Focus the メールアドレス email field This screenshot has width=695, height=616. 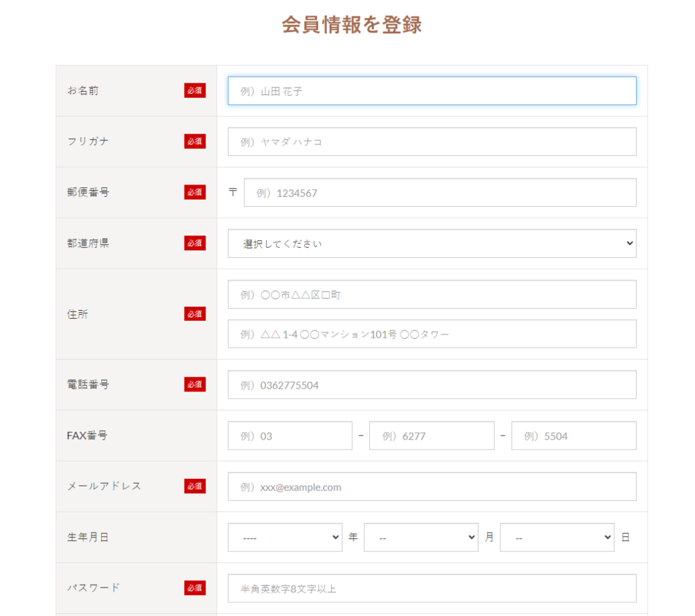pyautogui.click(x=432, y=486)
